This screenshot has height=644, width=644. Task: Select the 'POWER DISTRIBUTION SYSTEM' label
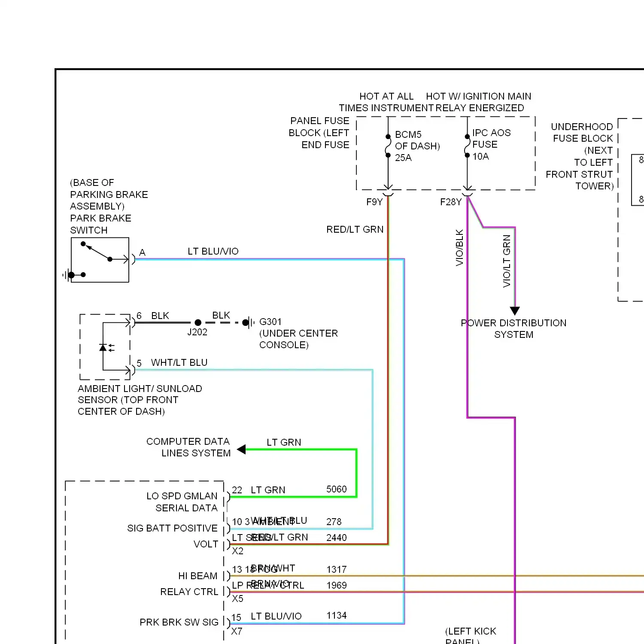tap(513, 329)
